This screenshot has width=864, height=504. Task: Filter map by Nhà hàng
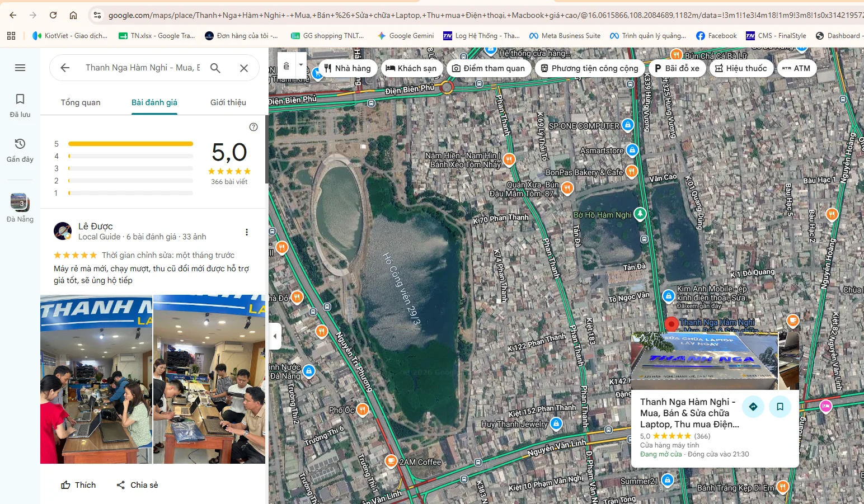click(x=348, y=68)
